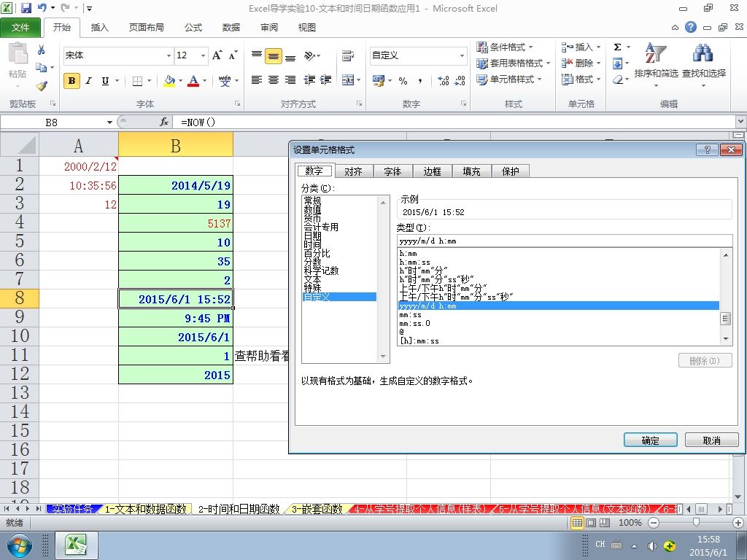Viewport: 747px width, 560px height.
Task: Click 取消 button in format dialog
Action: point(712,440)
